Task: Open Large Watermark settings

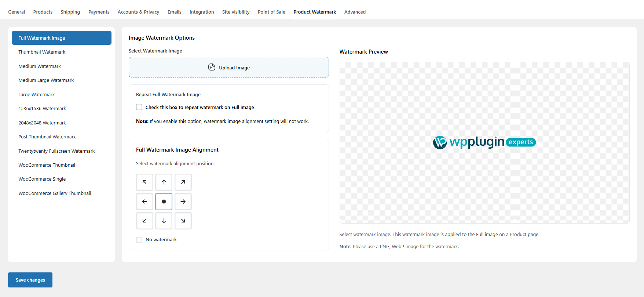Action: click(x=37, y=94)
